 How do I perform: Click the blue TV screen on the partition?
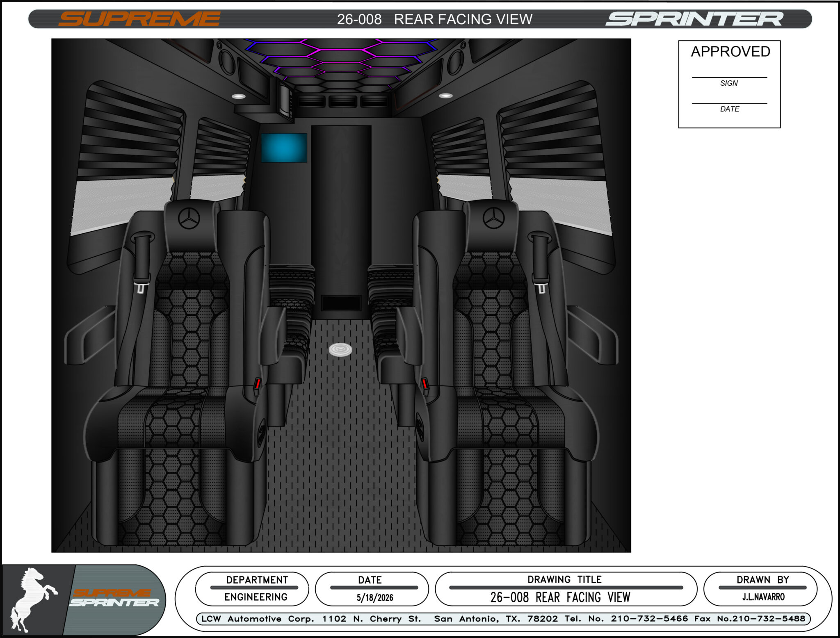pos(284,148)
